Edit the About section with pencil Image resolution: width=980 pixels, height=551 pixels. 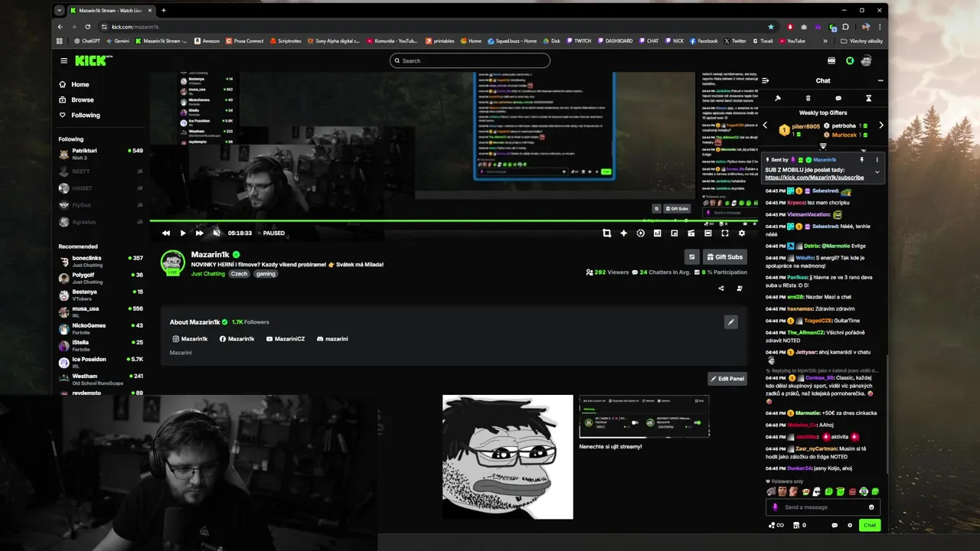[x=731, y=322]
